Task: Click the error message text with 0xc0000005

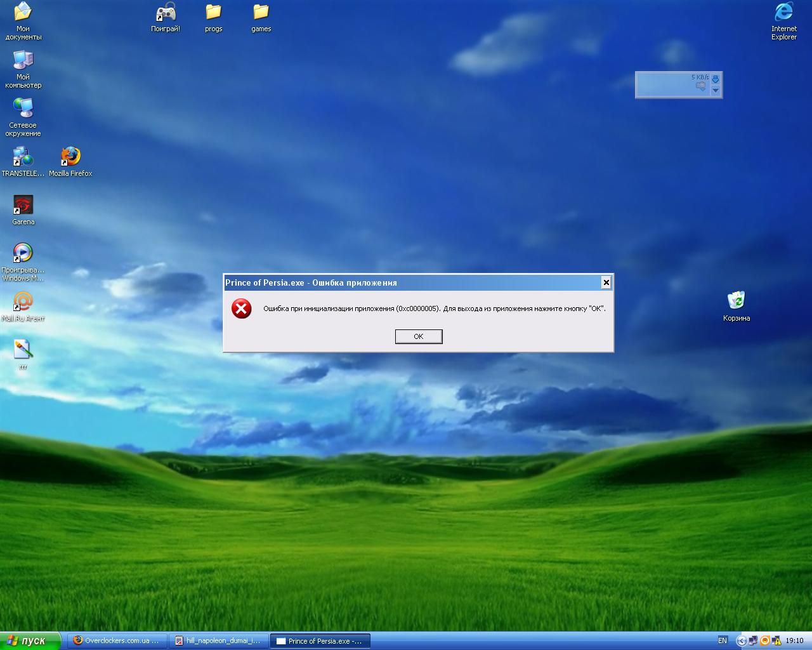Action: (x=435, y=308)
